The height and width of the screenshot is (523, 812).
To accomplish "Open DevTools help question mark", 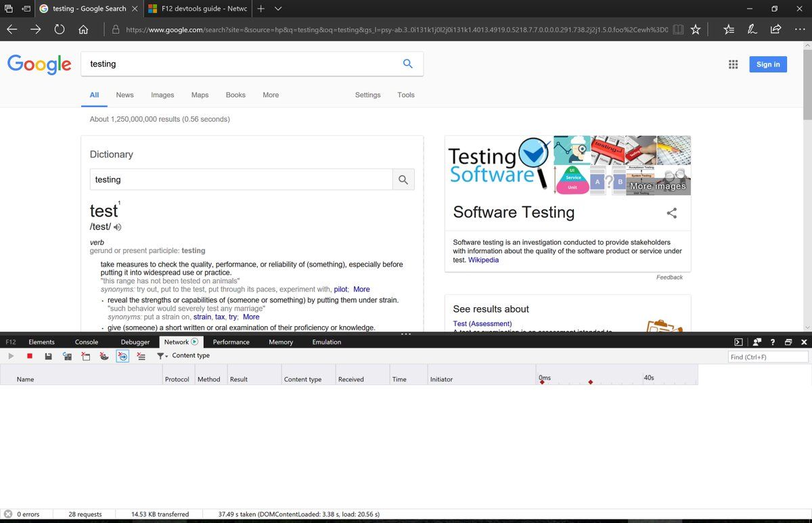I will click(773, 342).
